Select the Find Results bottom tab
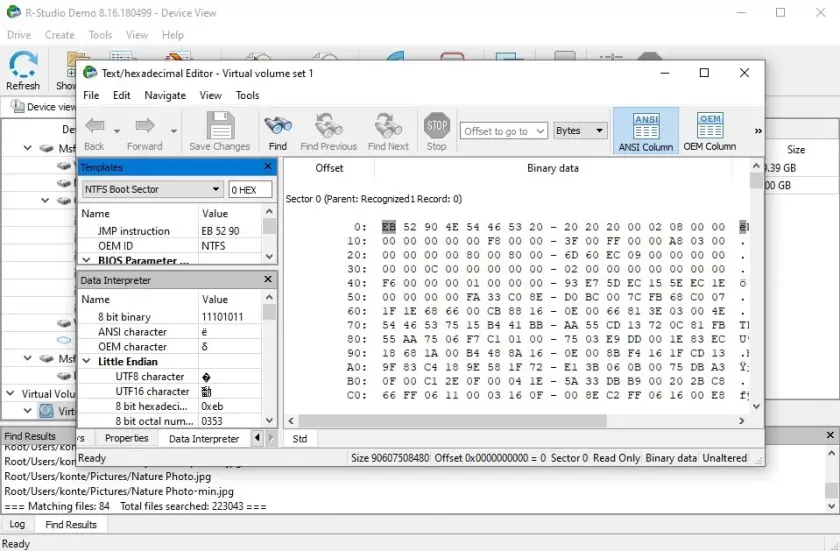Viewport: 840px width, 551px height. [71, 524]
